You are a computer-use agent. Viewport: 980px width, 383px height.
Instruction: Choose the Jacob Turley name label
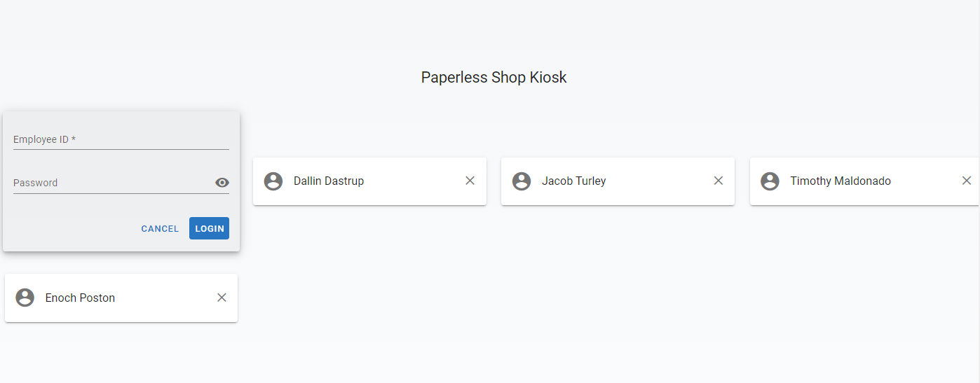click(x=574, y=181)
